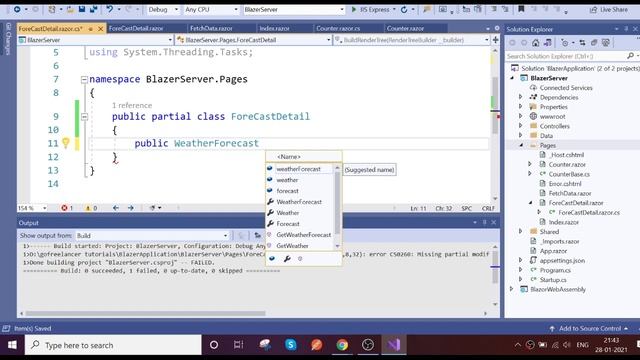Expand the Dependencies node
The image size is (640, 360).
(x=521, y=97)
